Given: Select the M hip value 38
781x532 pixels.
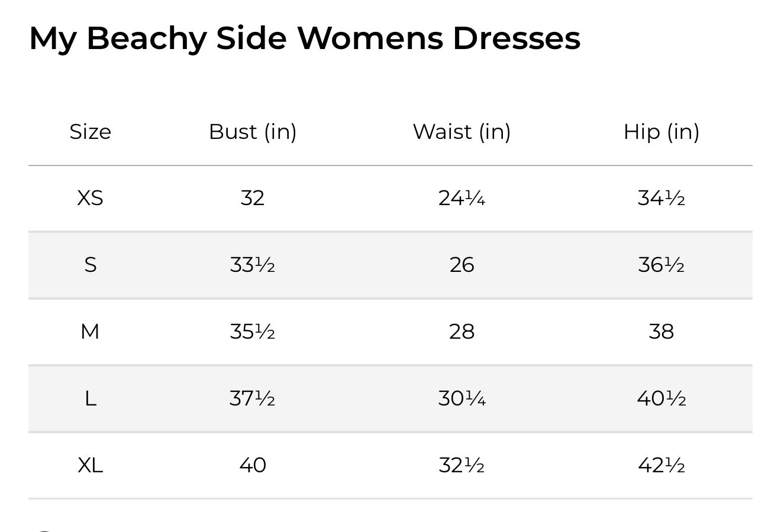Looking at the screenshot, I should click(x=661, y=332).
